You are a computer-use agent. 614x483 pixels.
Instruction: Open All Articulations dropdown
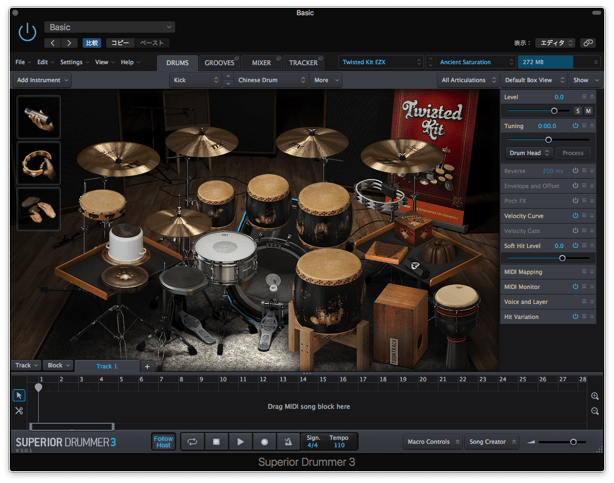(468, 80)
